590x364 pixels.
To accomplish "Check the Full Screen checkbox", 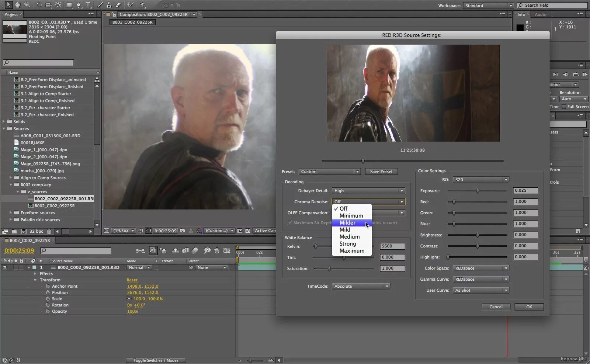I will click(564, 106).
